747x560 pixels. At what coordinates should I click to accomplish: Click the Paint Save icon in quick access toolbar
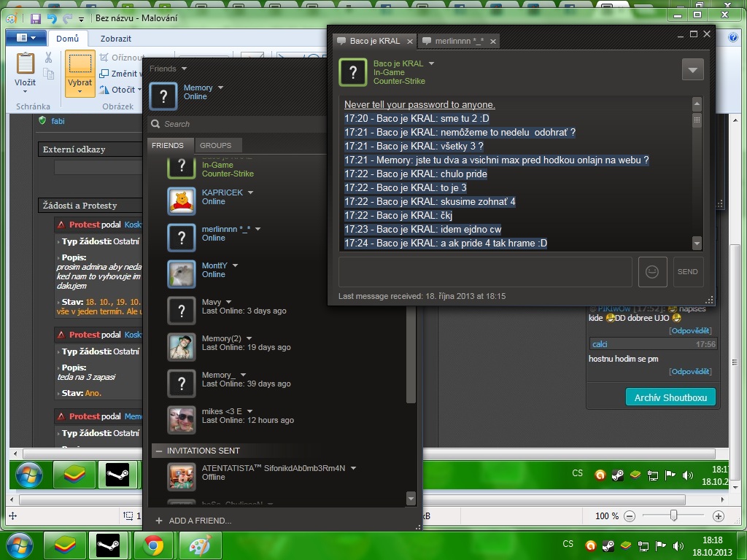point(36,18)
